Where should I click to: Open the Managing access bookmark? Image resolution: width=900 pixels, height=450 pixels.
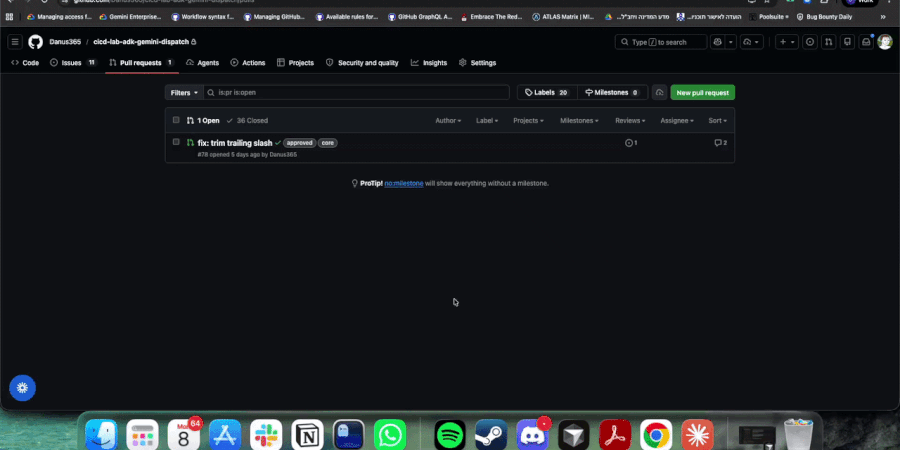click(59, 17)
